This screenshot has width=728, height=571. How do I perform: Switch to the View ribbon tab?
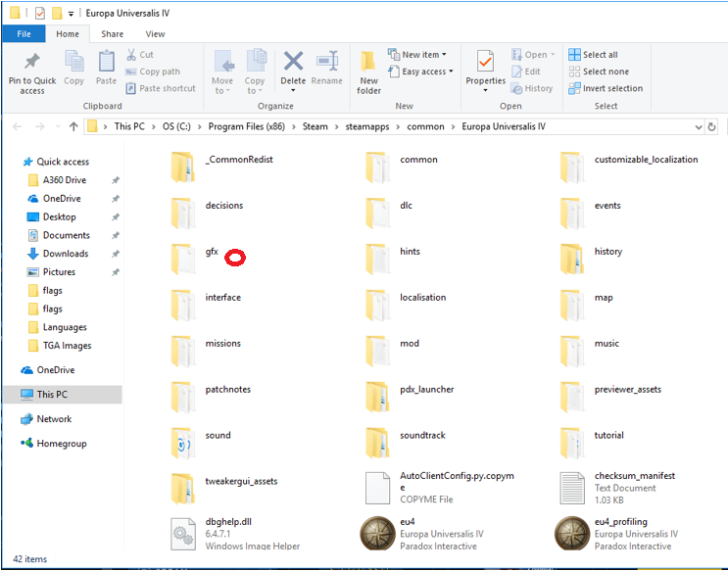155,34
